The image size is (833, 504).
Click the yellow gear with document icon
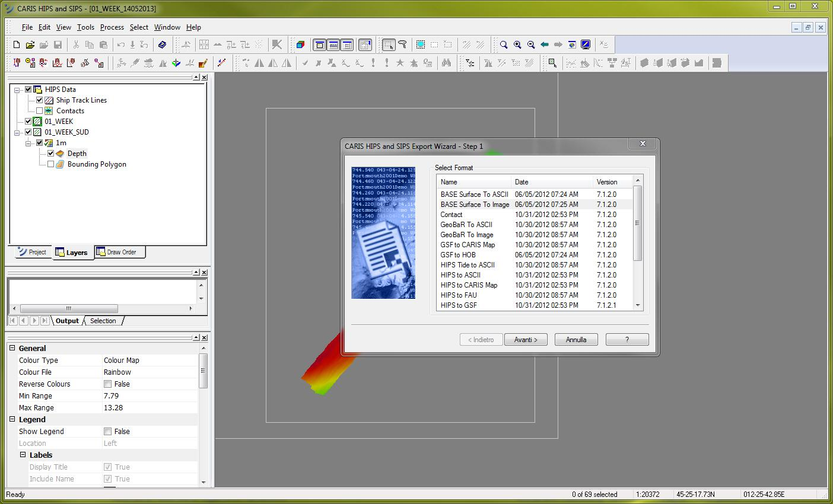coord(30,63)
